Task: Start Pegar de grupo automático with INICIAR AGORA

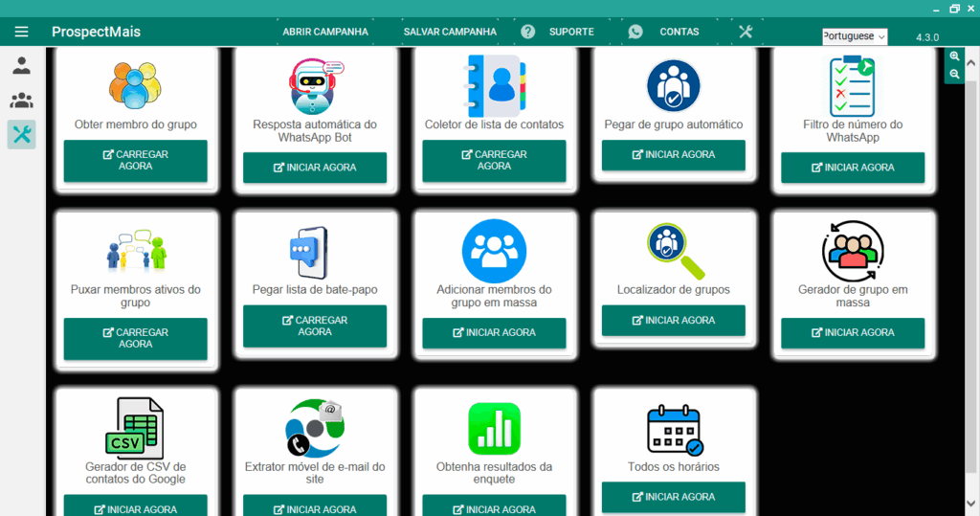Action: pos(674,154)
